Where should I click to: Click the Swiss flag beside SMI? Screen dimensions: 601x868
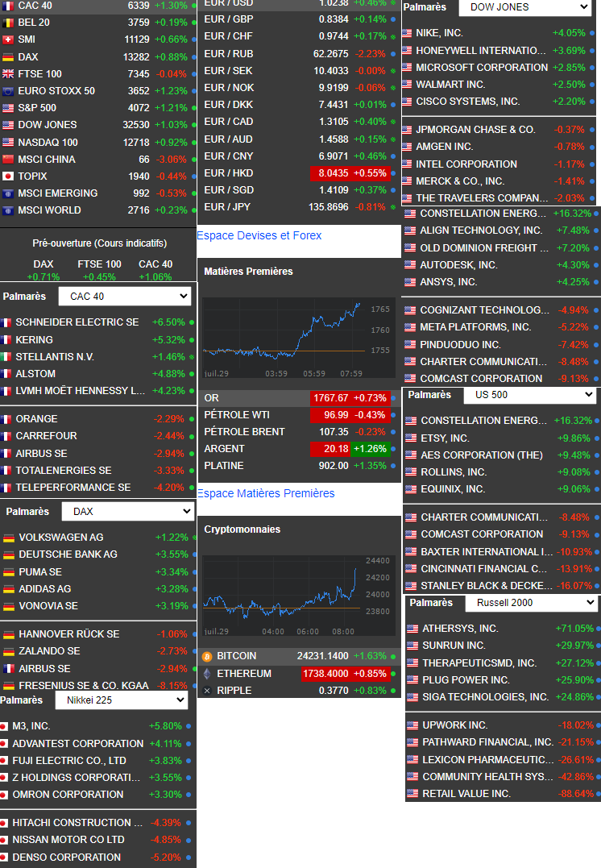click(8, 39)
